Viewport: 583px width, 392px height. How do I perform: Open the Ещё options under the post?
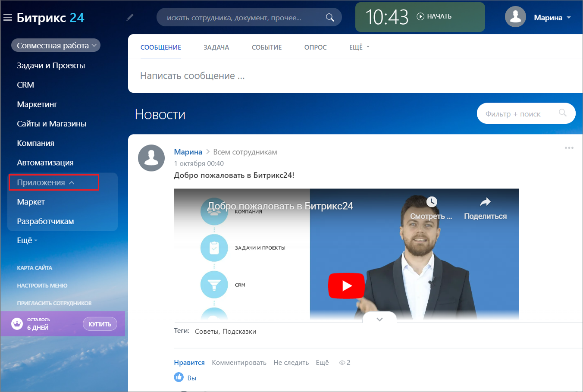coord(322,363)
